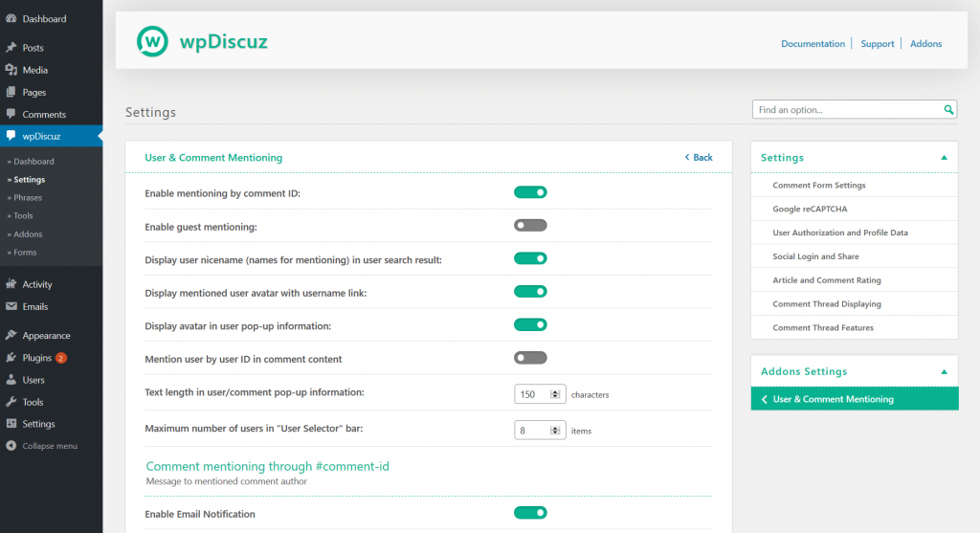Open the Documentation link in header
The image size is (980, 533).
[x=813, y=44]
